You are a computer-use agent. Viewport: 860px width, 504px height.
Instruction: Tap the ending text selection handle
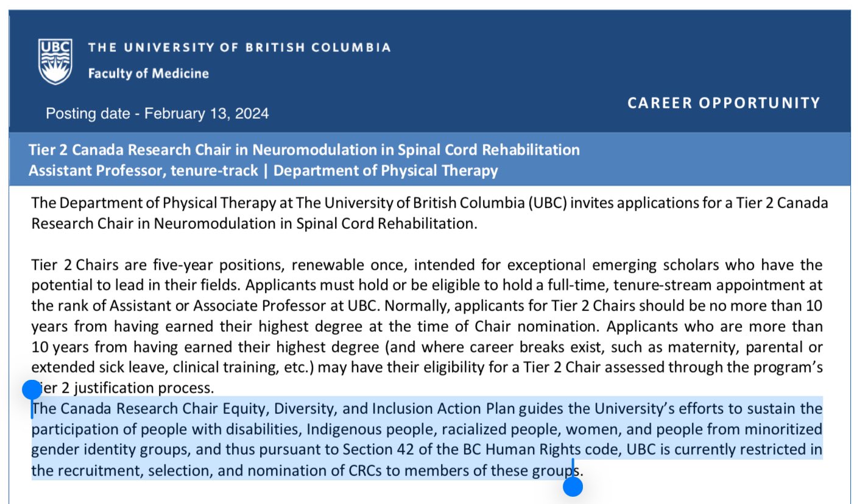point(573,486)
